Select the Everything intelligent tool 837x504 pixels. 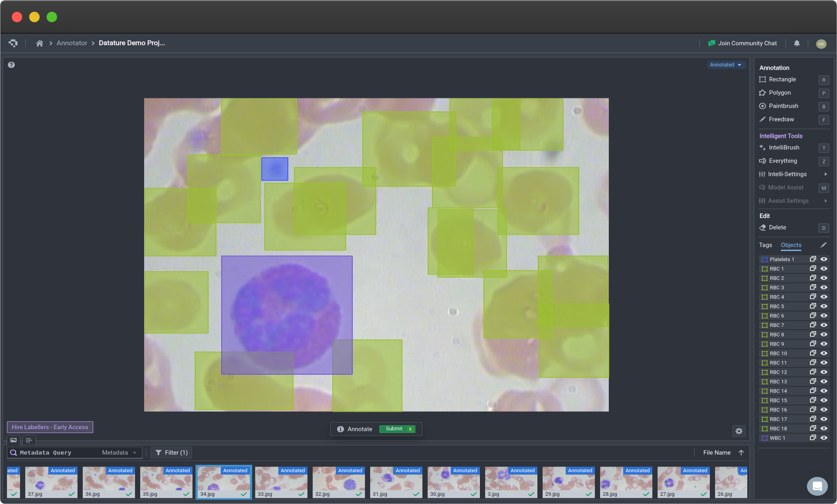click(x=783, y=160)
